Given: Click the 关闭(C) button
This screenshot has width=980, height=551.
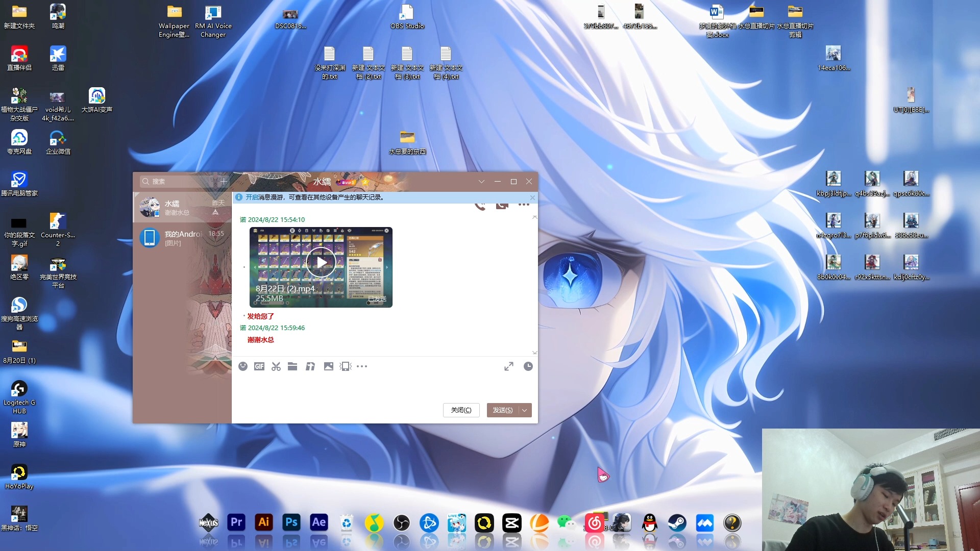Looking at the screenshot, I should (x=461, y=410).
